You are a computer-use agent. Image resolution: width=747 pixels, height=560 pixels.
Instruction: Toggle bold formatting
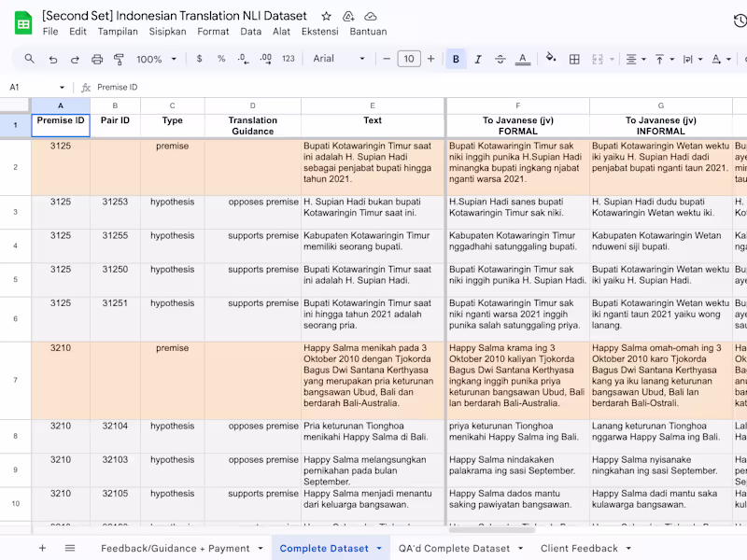(x=456, y=59)
